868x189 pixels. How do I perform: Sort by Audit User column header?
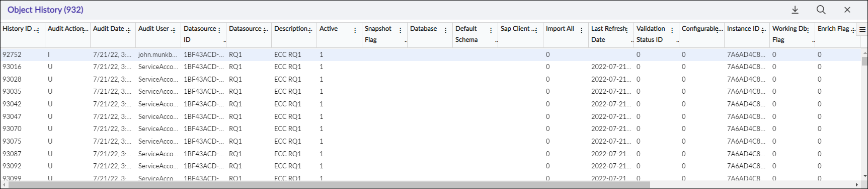tap(153, 29)
